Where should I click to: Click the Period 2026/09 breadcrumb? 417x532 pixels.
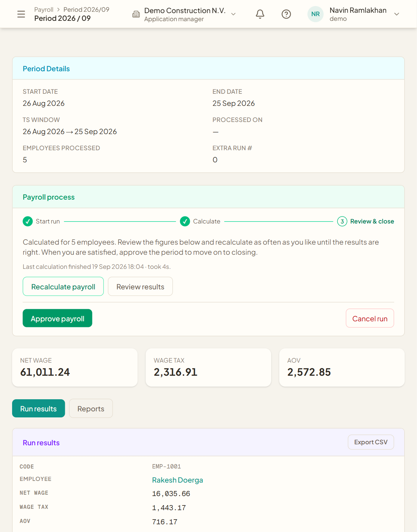click(86, 9)
